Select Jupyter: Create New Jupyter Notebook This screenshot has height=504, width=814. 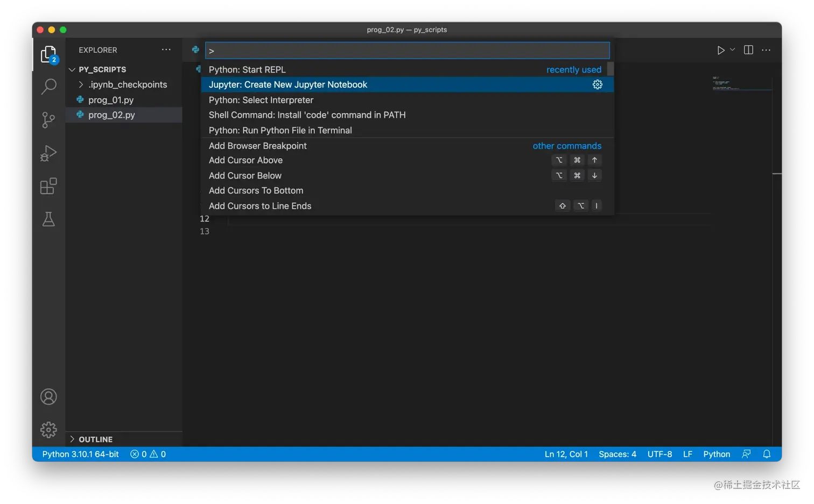(x=407, y=84)
